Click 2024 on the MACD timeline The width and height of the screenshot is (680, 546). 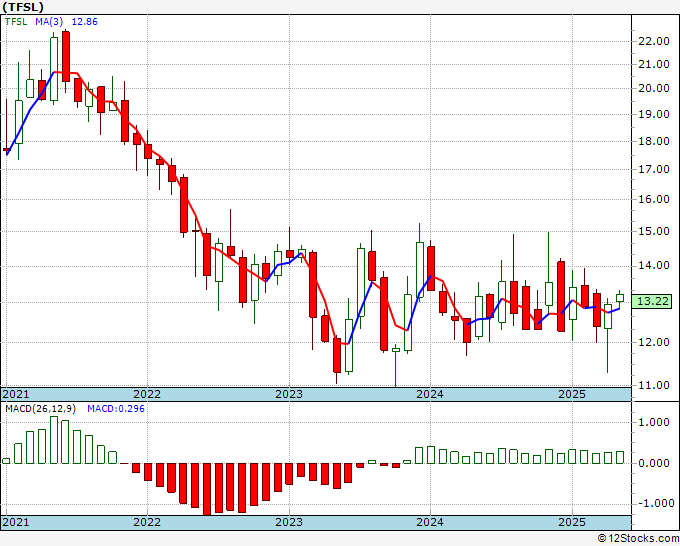(x=430, y=522)
